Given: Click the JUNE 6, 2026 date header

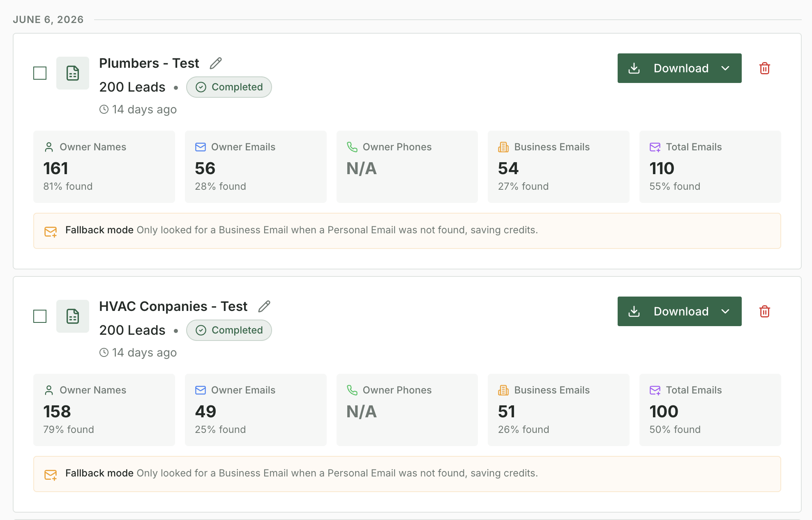Looking at the screenshot, I should pos(48,19).
